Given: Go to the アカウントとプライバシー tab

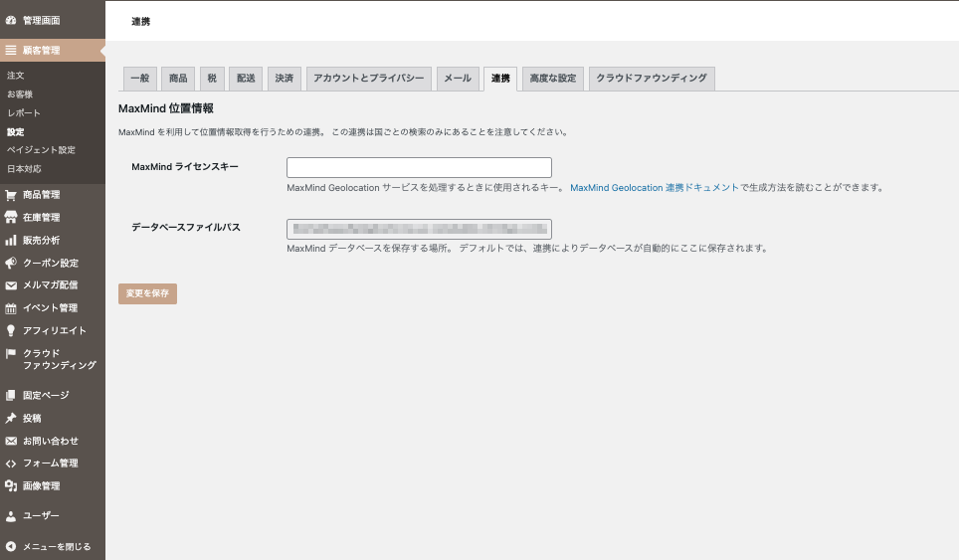Looking at the screenshot, I should [368, 79].
